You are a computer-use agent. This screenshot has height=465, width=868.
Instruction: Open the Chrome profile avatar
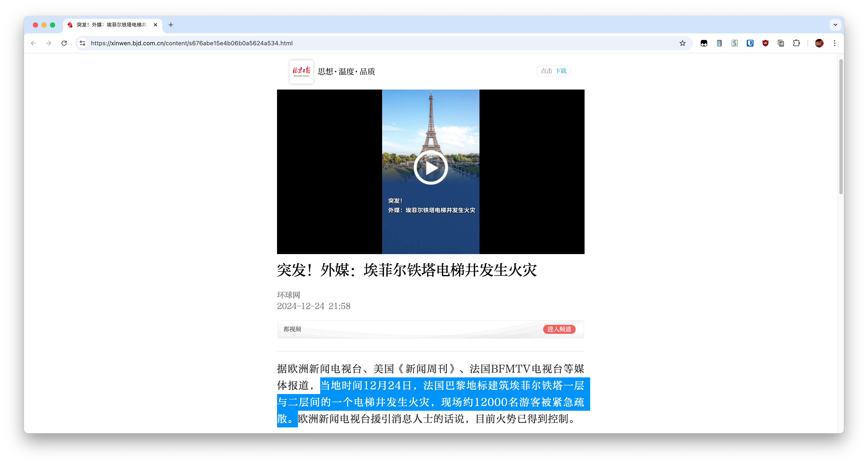tap(820, 43)
